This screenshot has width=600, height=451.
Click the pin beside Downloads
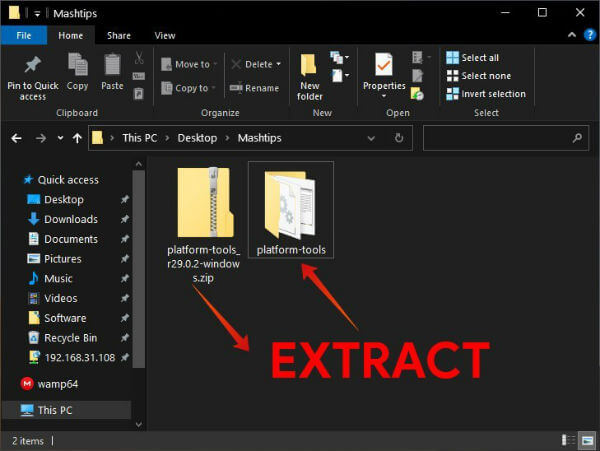click(x=125, y=219)
